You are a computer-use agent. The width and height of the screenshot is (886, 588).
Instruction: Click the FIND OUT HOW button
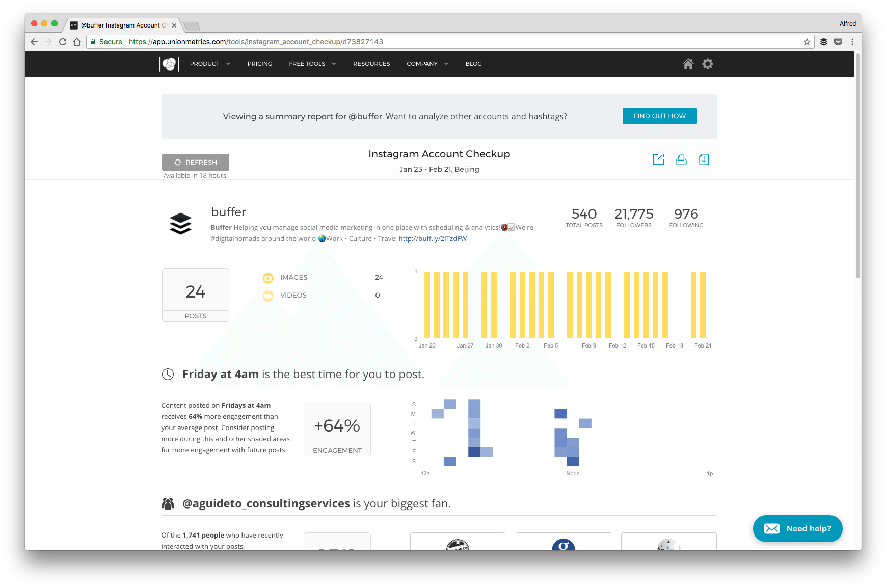coord(659,116)
